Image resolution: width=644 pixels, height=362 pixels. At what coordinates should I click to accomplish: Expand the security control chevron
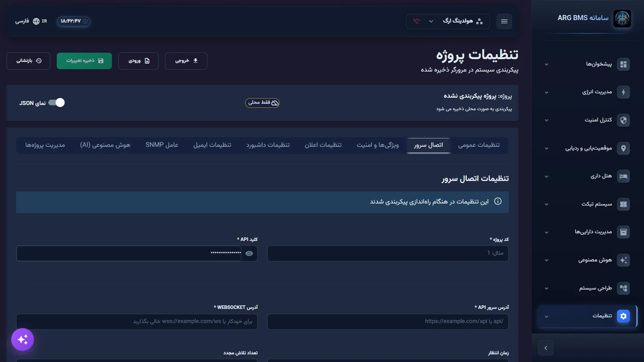547,120
